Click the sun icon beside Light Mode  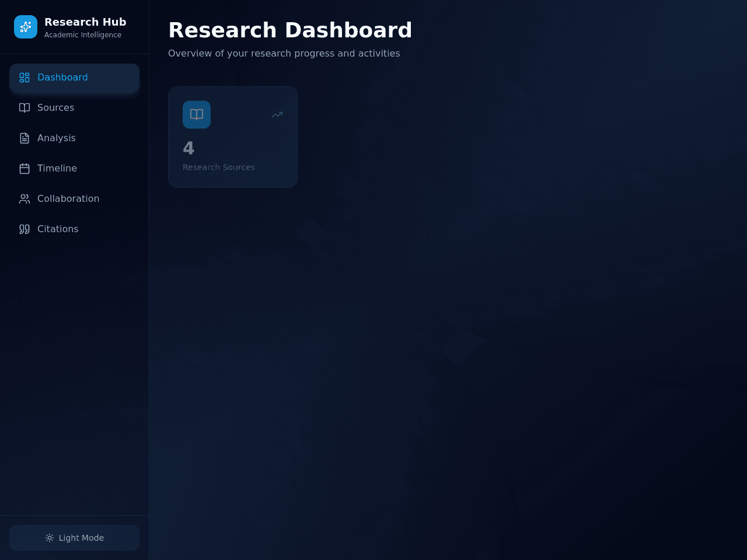point(50,538)
